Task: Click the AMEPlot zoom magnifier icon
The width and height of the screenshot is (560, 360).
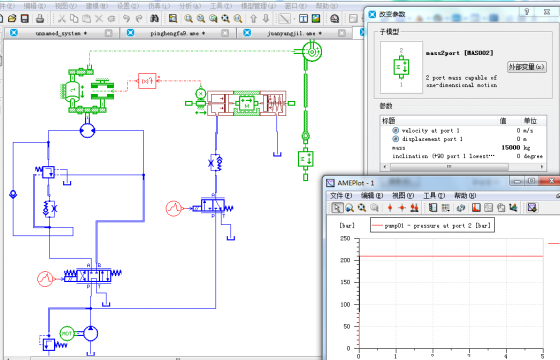Action: (x=349, y=208)
